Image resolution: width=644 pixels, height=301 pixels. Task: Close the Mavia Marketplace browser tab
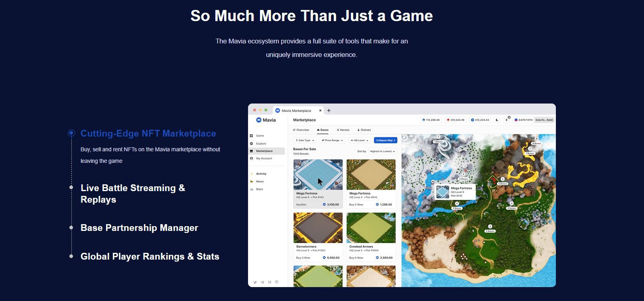(x=320, y=111)
